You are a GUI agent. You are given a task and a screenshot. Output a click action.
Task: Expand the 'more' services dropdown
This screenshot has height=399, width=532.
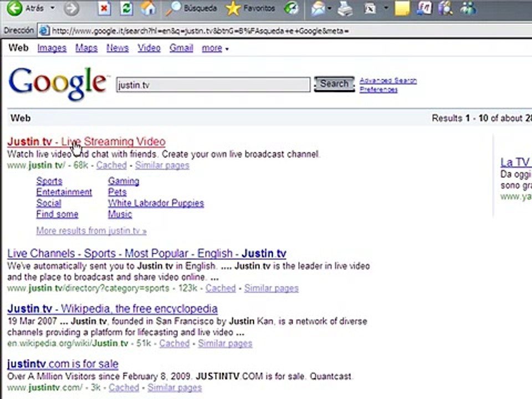[x=215, y=49]
